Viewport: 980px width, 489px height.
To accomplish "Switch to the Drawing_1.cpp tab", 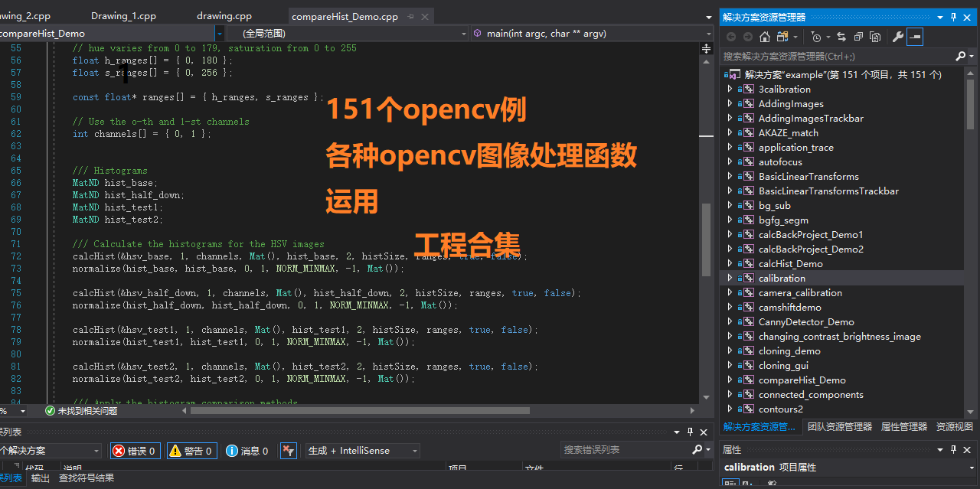I will tap(123, 16).
